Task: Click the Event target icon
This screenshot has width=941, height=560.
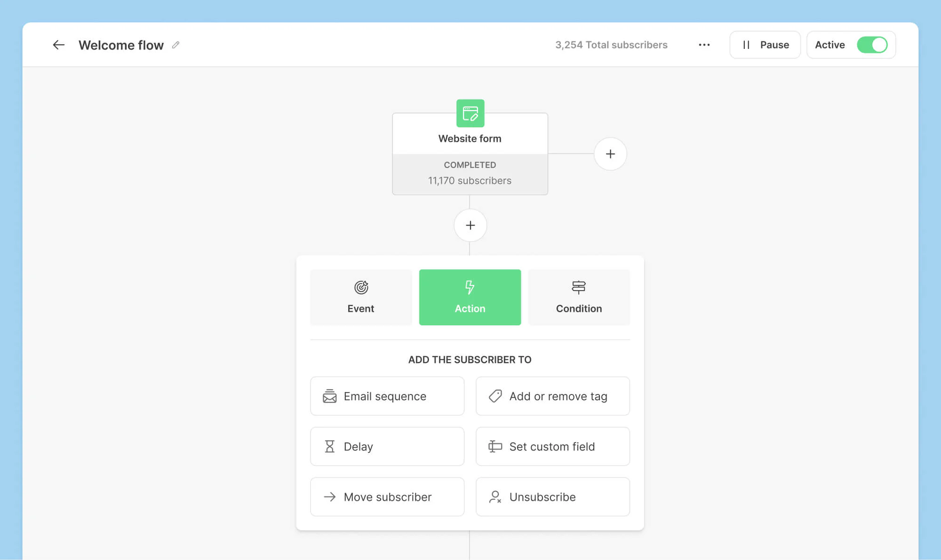Action: coord(361,286)
